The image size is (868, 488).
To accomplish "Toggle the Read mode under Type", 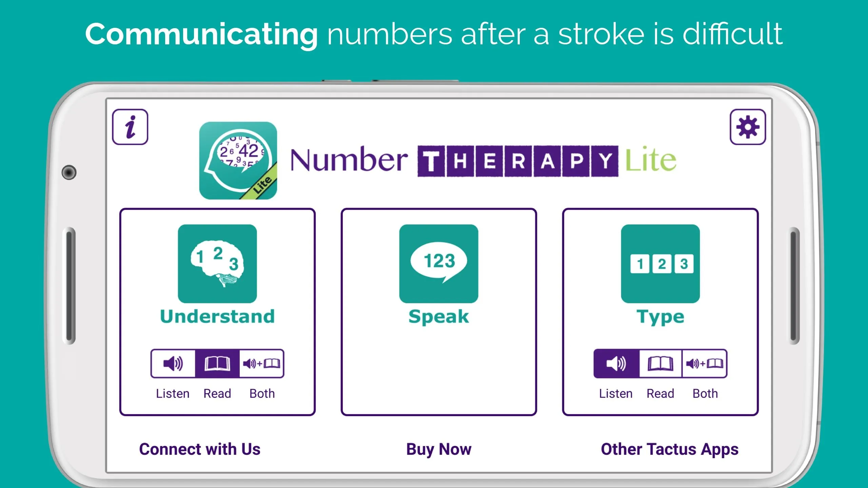I will [x=660, y=364].
